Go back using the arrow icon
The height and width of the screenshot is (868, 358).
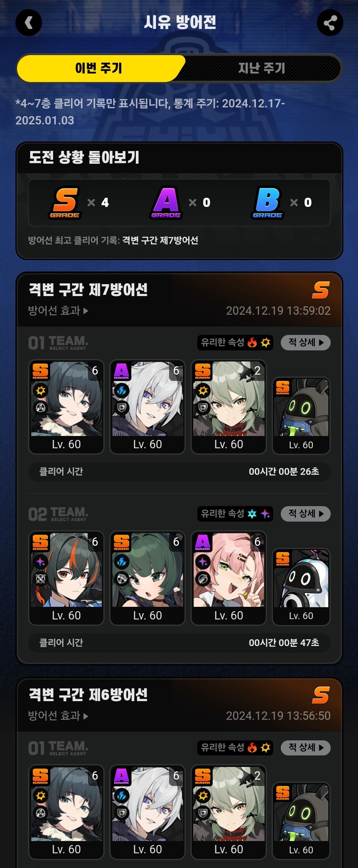click(29, 23)
